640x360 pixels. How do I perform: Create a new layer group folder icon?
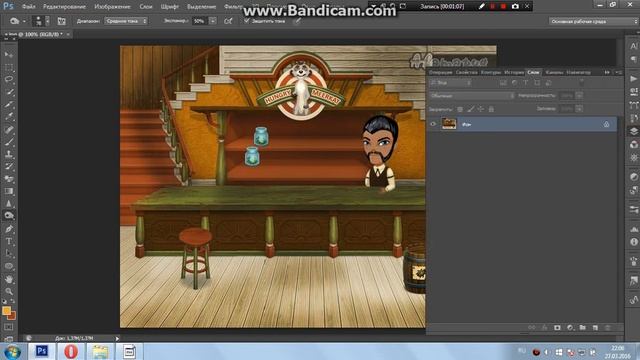coord(582,328)
